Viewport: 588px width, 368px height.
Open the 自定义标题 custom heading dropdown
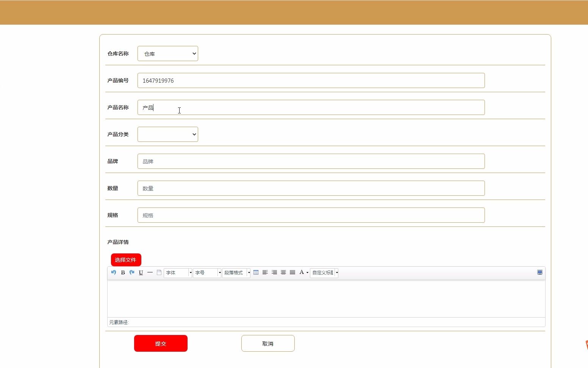(x=324, y=273)
